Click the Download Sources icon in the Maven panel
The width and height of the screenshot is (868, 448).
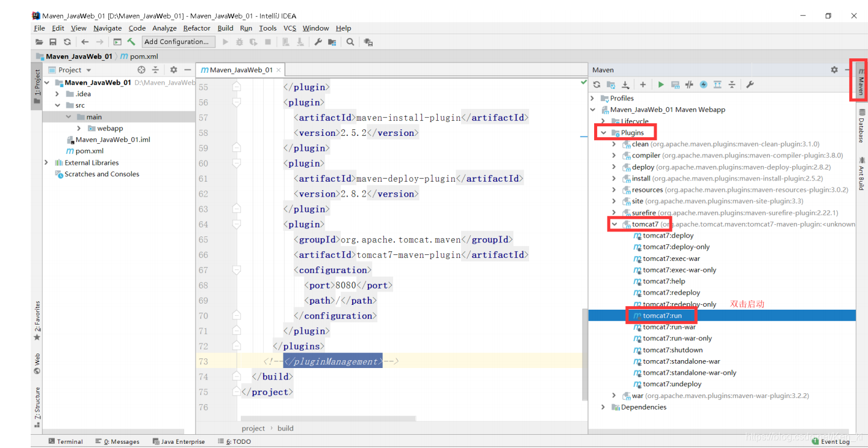coord(625,85)
